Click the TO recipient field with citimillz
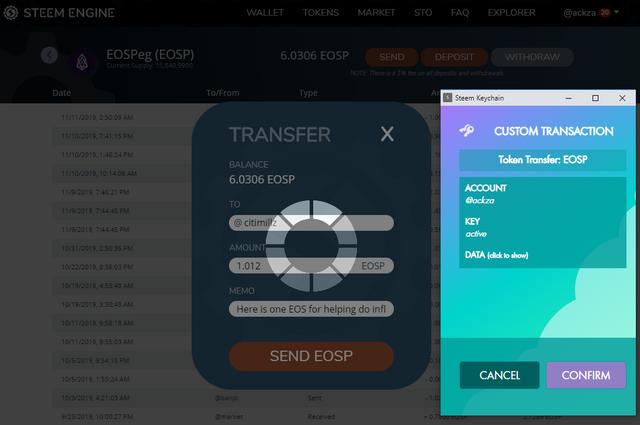Image resolution: width=640 pixels, height=425 pixels. [x=311, y=223]
